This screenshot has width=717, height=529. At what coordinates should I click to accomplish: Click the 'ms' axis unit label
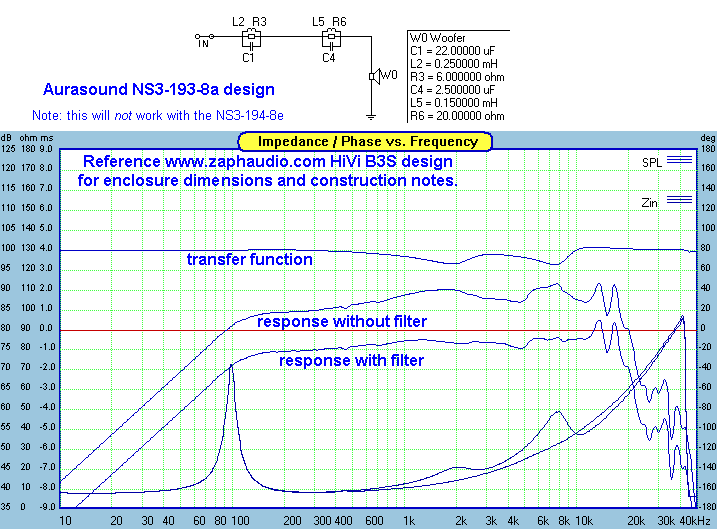tap(46, 138)
